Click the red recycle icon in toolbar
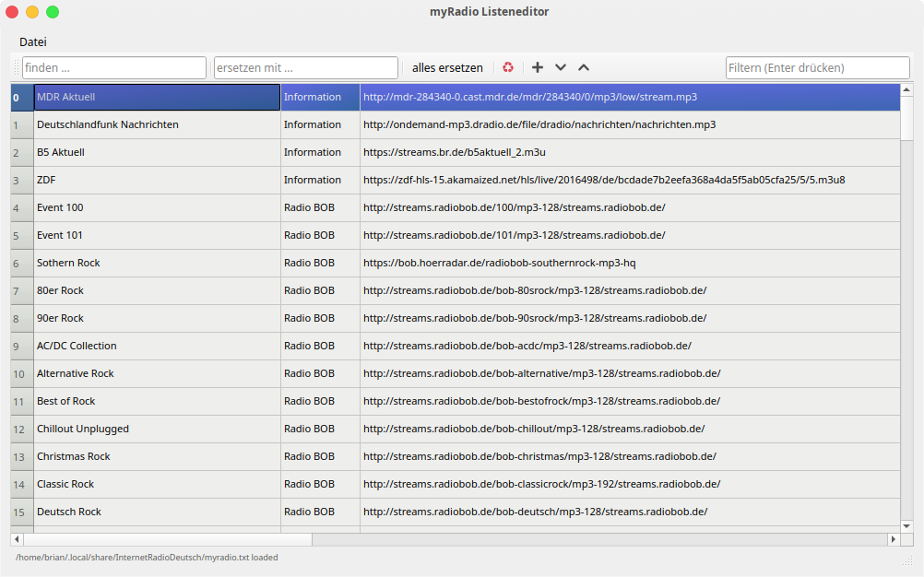The width and height of the screenshot is (924, 577). (x=508, y=67)
